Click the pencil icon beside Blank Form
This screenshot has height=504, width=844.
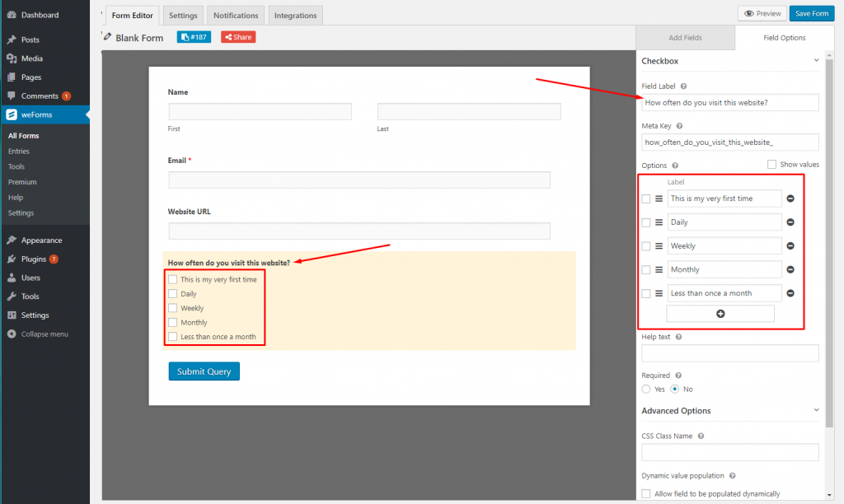click(105, 37)
